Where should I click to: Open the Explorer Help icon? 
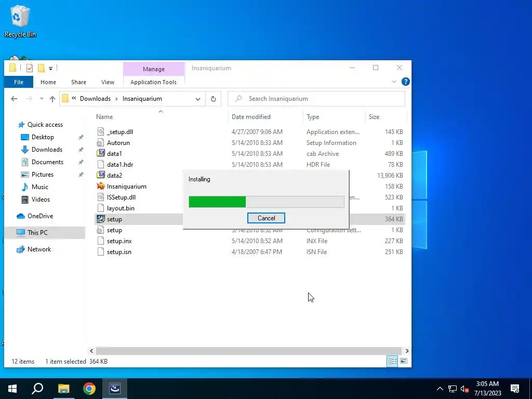(405, 82)
